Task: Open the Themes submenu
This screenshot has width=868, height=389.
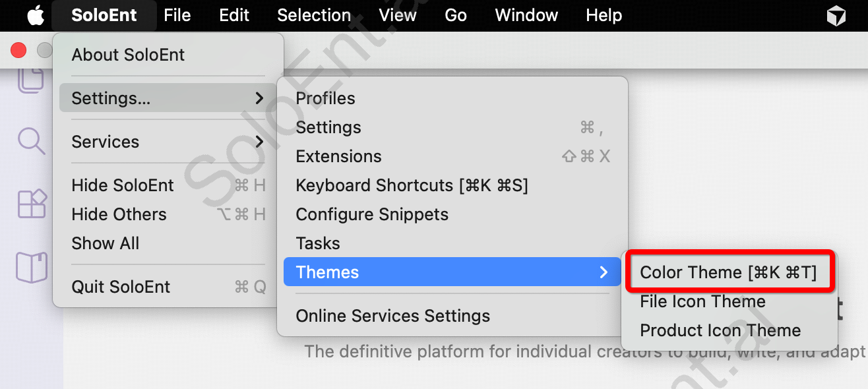Action: (x=328, y=272)
